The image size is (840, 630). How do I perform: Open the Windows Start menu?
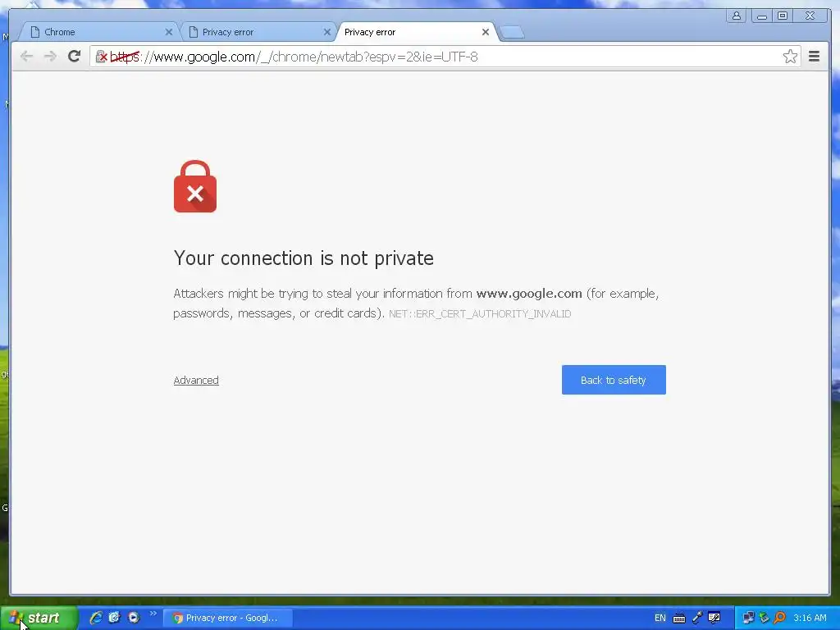pos(39,618)
